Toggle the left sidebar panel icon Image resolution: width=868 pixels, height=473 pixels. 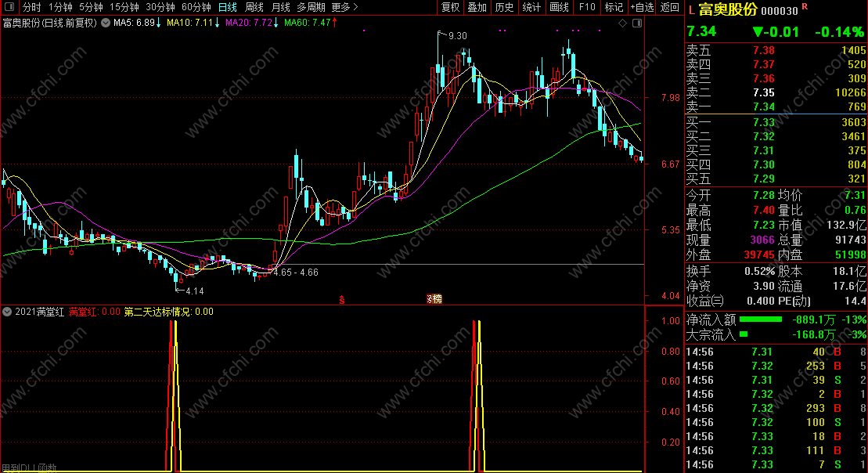9,7
